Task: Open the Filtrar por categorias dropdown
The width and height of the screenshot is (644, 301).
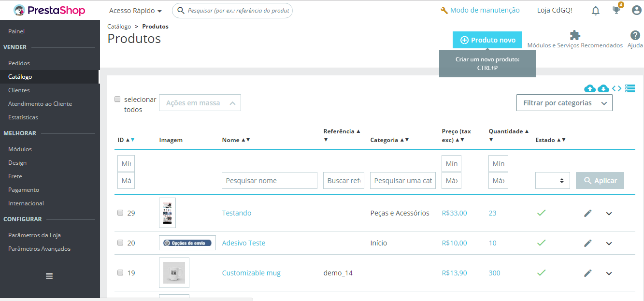Action: pos(564,103)
